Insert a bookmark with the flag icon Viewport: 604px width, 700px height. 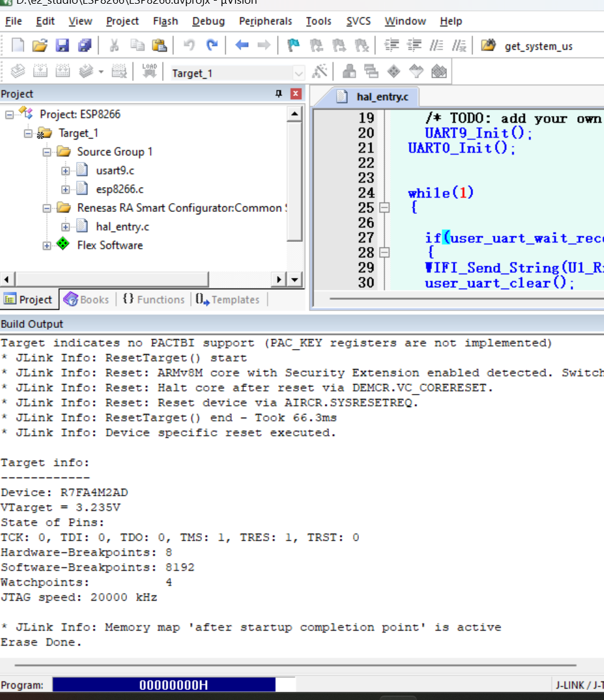tap(294, 45)
